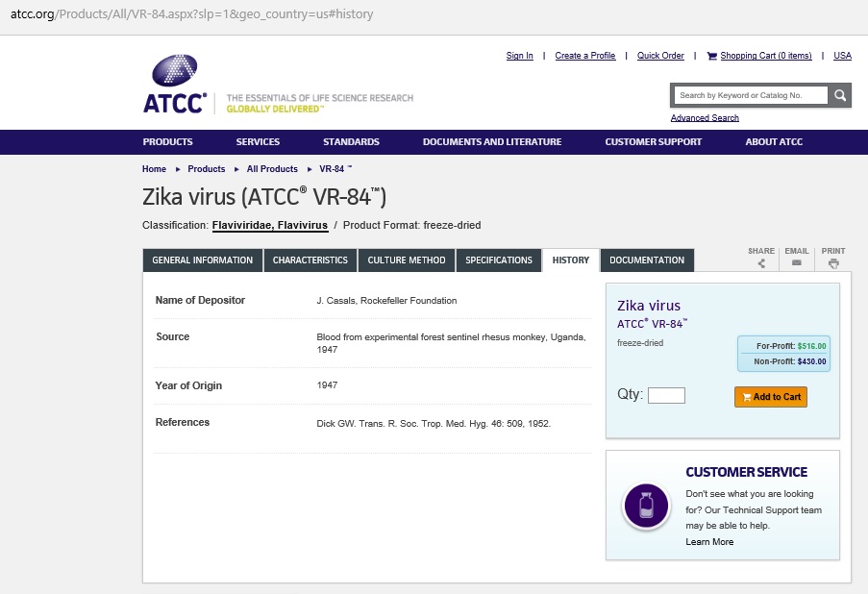The width and height of the screenshot is (868, 594).
Task: Open the Standards menu
Action: [x=352, y=141]
